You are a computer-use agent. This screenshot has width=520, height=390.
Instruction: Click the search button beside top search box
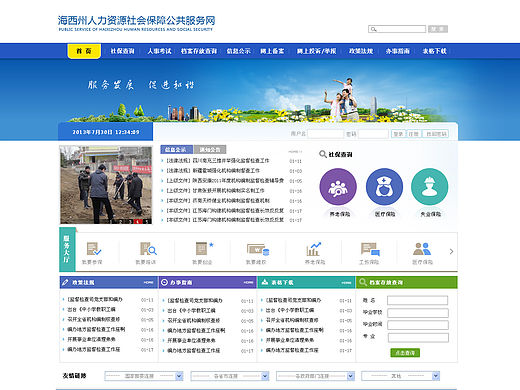pyautogui.click(x=438, y=29)
